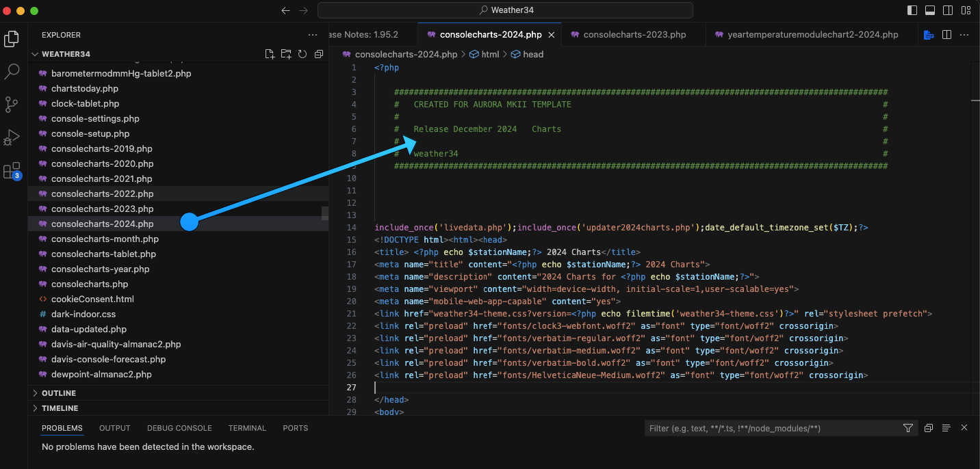The image size is (980, 469).
Task: Go back using the navigation arrow
Action: pyautogui.click(x=286, y=10)
